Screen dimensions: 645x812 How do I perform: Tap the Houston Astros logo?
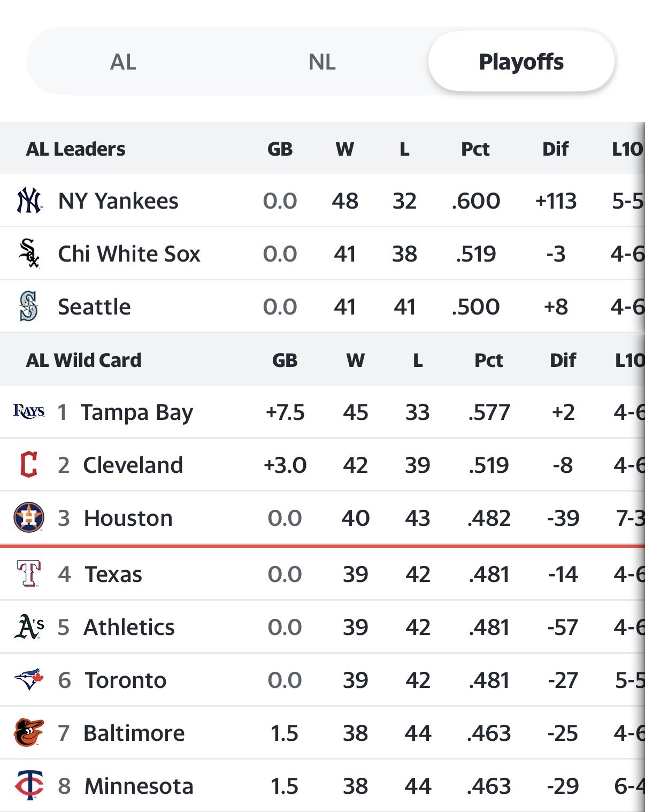point(29,517)
